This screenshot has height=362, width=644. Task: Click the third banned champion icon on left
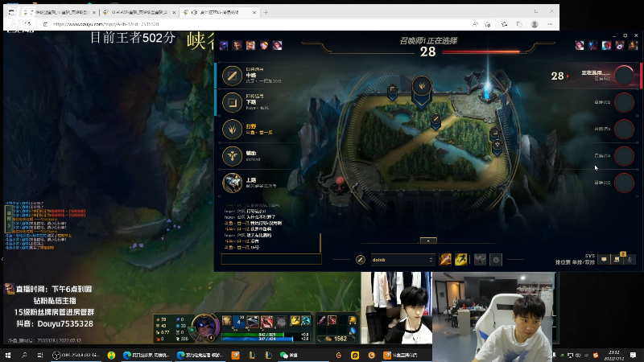250,45
